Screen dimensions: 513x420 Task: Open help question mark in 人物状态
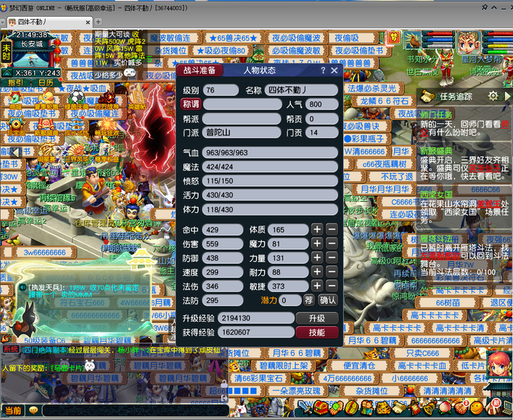tap(323, 71)
